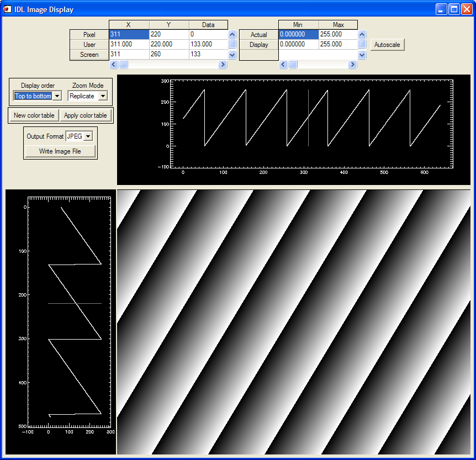Click the down arrow beside the Data column

tap(232, 55)
